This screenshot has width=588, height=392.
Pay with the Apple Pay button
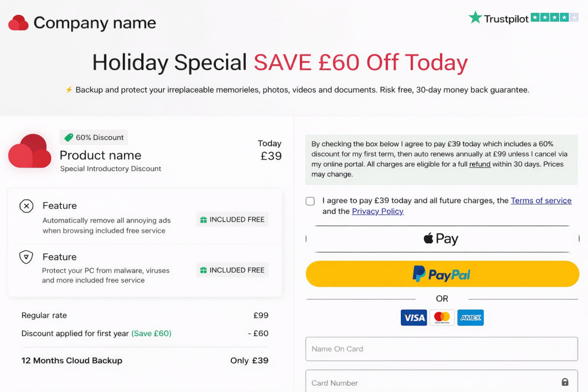[x=442, y=239]
